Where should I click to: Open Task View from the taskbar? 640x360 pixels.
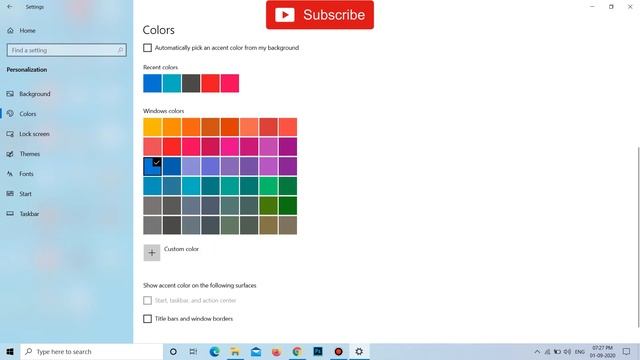[193, 351]
